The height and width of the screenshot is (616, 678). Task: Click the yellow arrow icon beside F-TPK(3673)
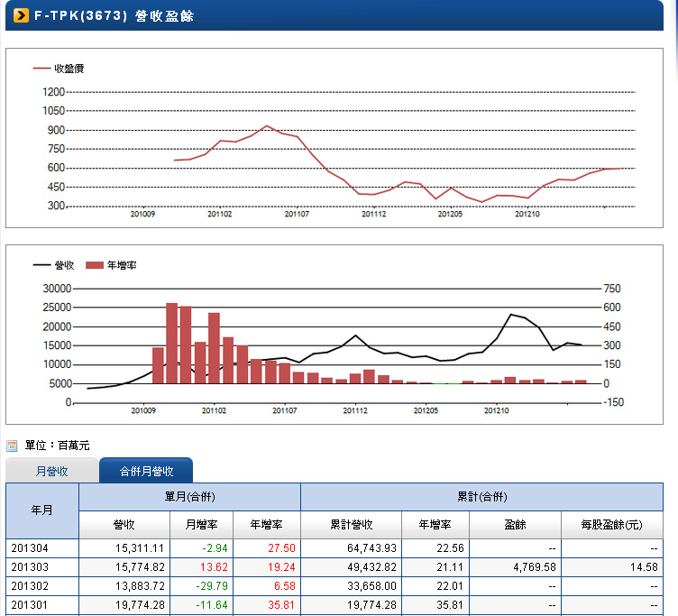coord(21,15)
